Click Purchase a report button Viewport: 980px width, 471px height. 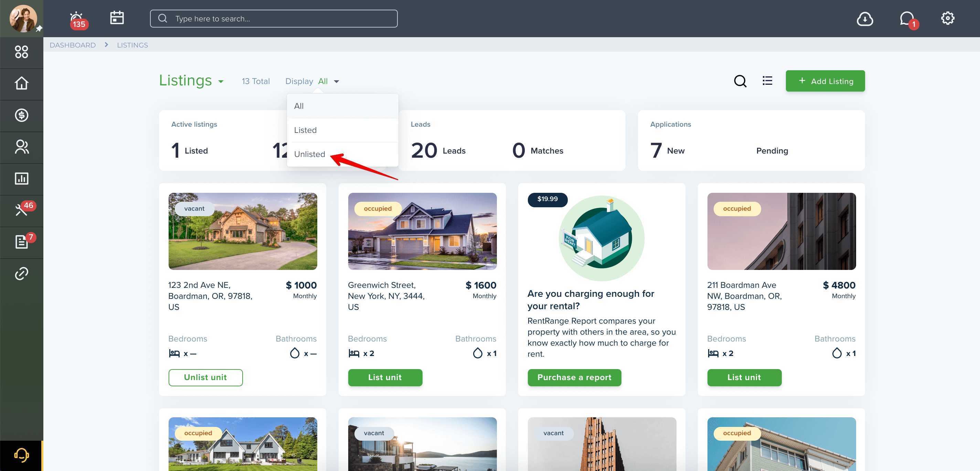[x=574, y=377]
